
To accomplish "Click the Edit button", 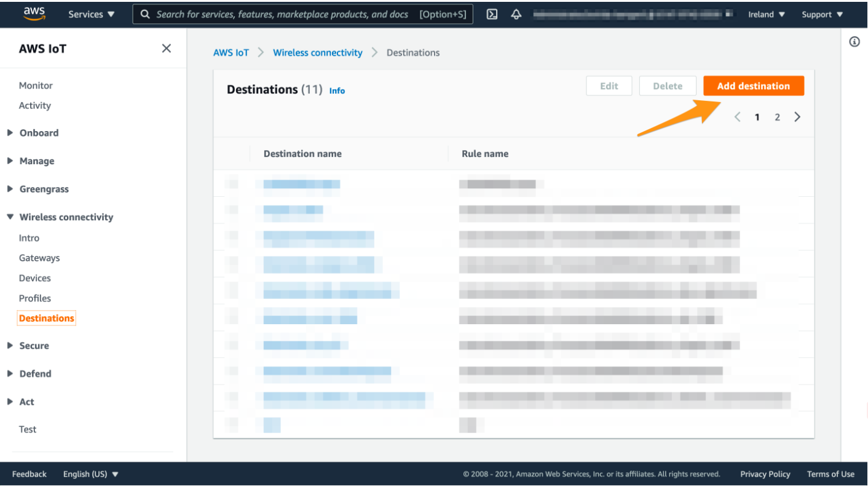I will [609, 86].
